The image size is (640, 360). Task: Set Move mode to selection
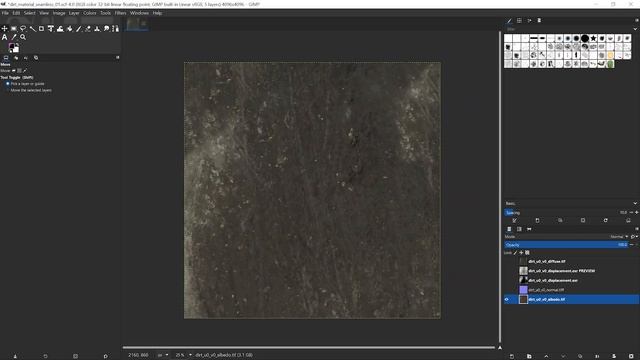pos(19,71)
